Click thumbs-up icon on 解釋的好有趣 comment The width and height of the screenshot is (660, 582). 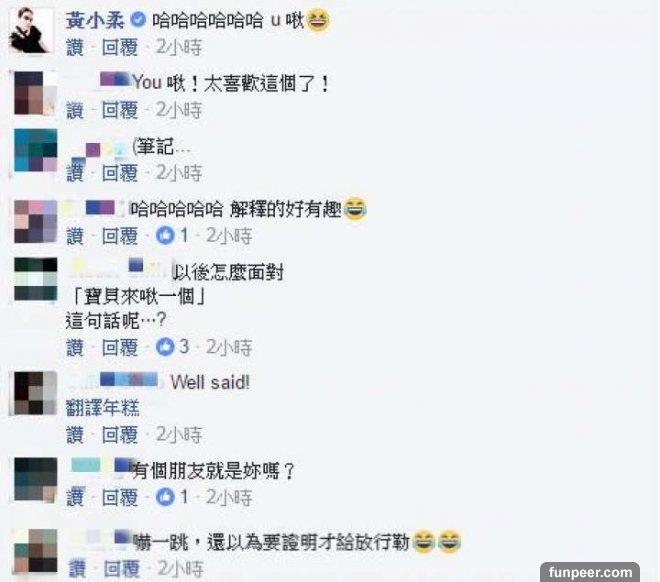(165, 236)
